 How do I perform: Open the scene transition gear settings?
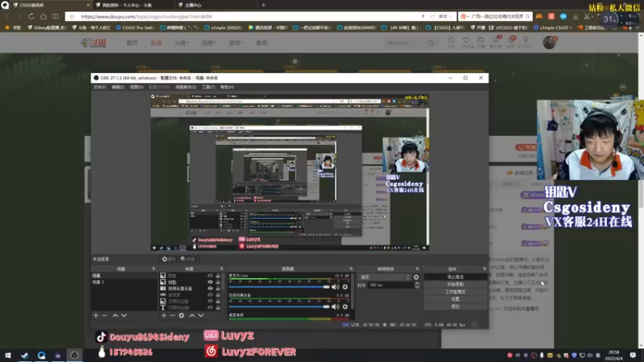coord(416,277)
